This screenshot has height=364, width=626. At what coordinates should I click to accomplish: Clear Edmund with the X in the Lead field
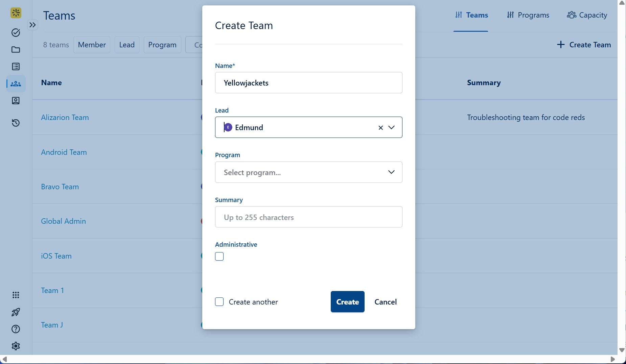380,128
